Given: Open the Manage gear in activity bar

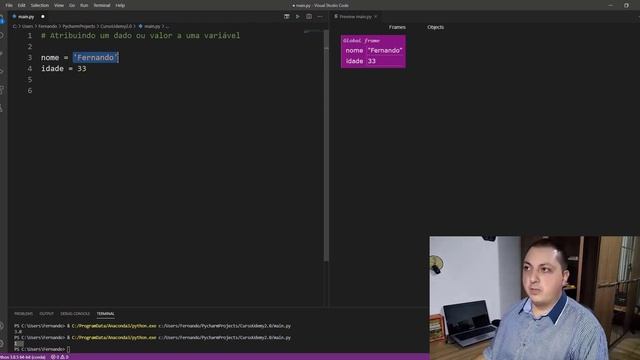Looking at the screenshot, I should [2, 344].
